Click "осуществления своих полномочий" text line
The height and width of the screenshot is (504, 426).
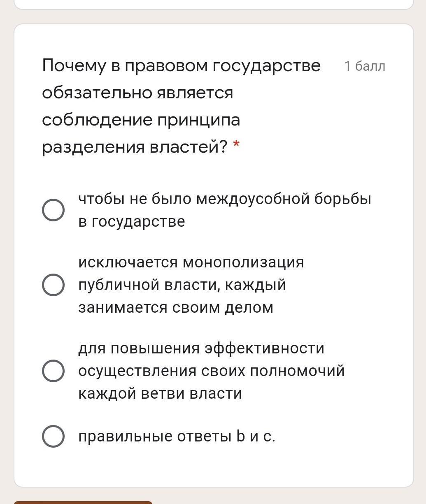coord(212,371)
